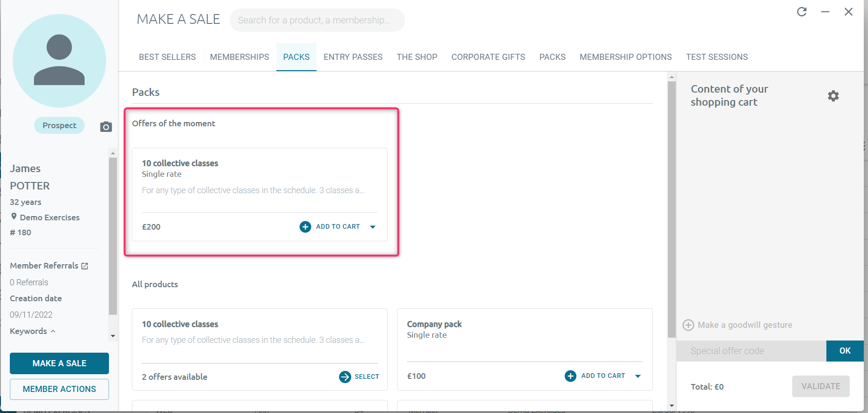The height and width of the screenshot is (413, 868).
Task: Click plus icon on the £200 offer
Action: click(x=305, y=227)
